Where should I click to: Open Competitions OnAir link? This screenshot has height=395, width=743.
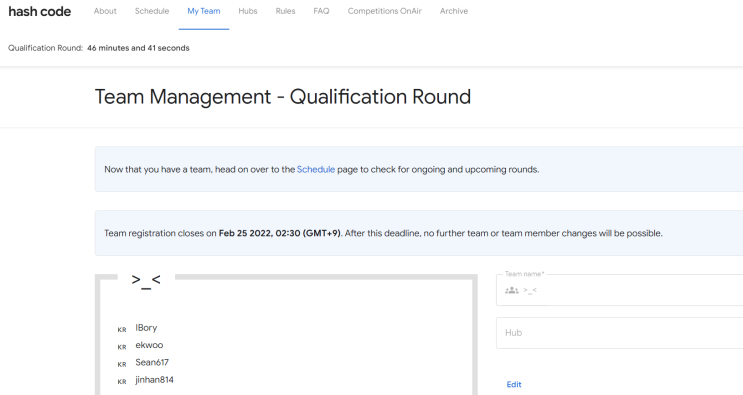pyautogui.click(x=384, y=11)
